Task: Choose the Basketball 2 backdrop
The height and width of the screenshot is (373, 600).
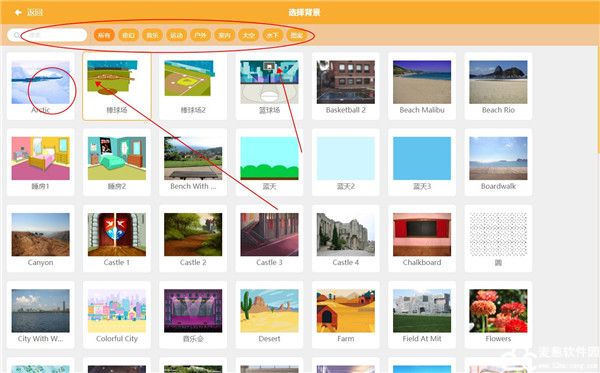Action: [346, 86]
